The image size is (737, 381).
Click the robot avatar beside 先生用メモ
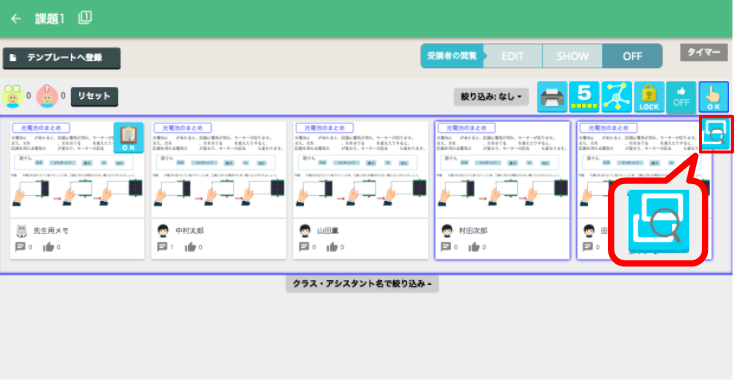(x=22, y=231)
